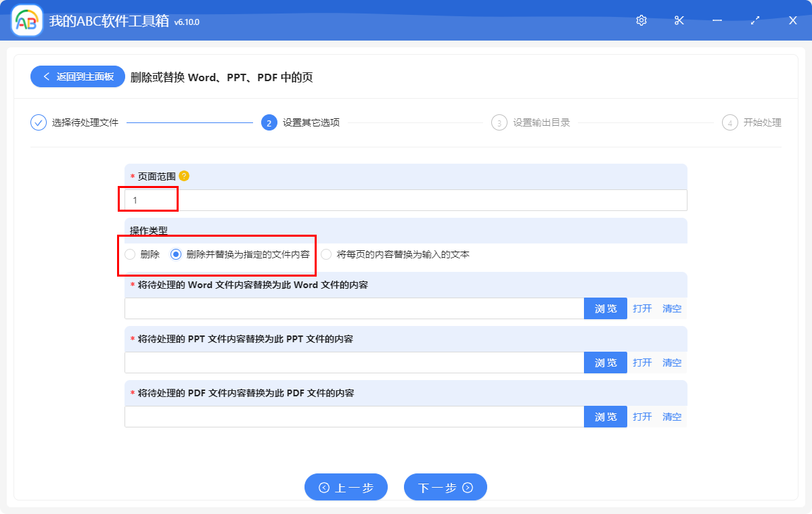Select 删除并替换为指定的文件内容 radio option

click(177, 254)
